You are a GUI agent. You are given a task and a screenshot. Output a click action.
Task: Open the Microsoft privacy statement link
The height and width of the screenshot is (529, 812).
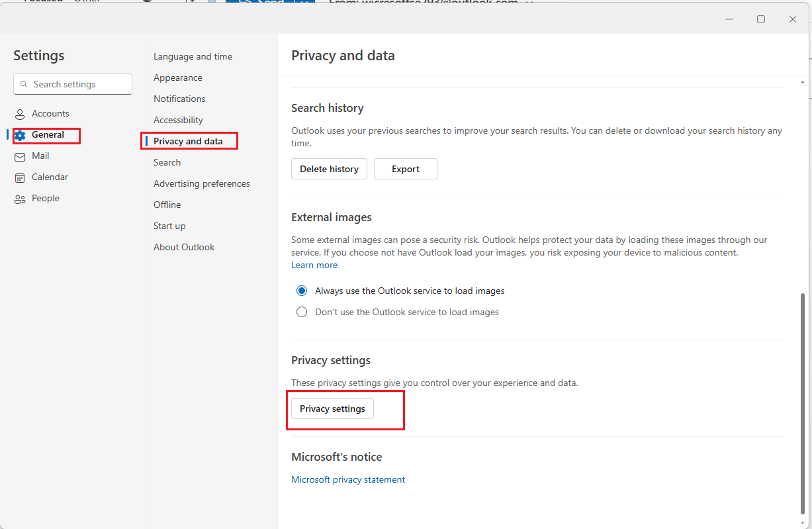pyautogui.click(x=348, y=479)
